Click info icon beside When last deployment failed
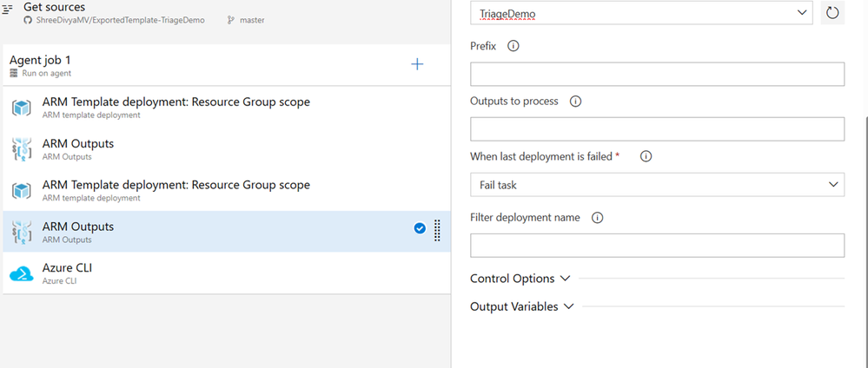Screen dimensions: 868x368 click(x=646, y=156)
